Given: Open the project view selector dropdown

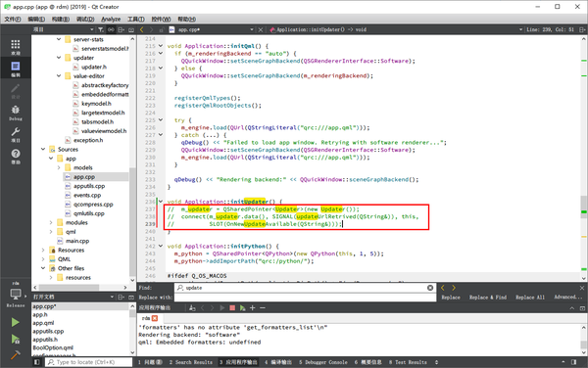Looking at the screenshot, I should [x=63, y=29].
